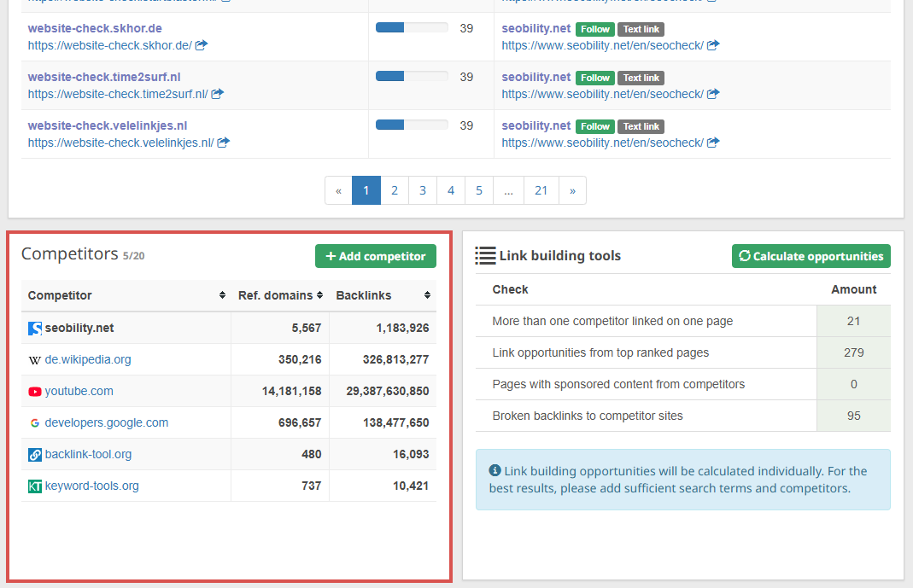
Task: Click the Wikipedia favicon icon
Action: pos(35,360)
